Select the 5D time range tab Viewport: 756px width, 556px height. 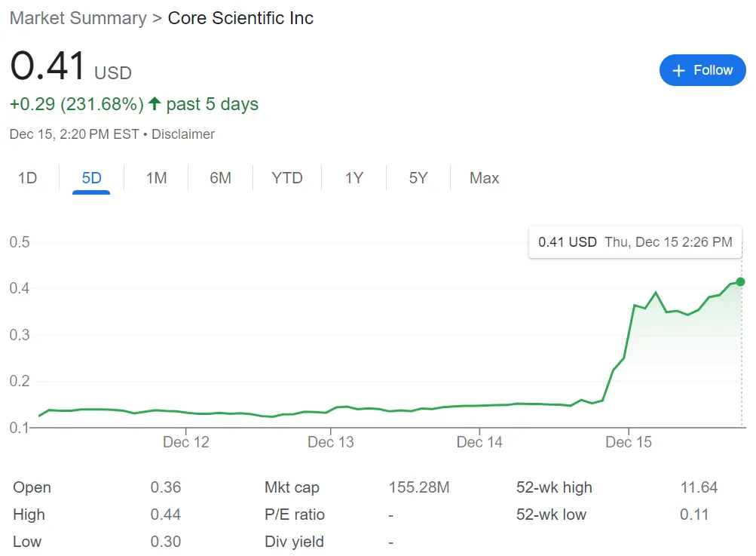coord(91,178)
